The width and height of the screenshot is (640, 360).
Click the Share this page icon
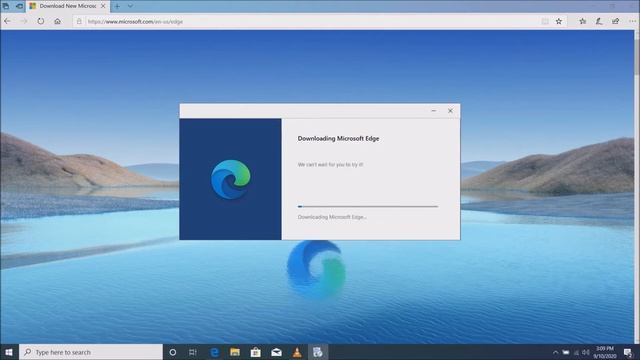point(615,21)
